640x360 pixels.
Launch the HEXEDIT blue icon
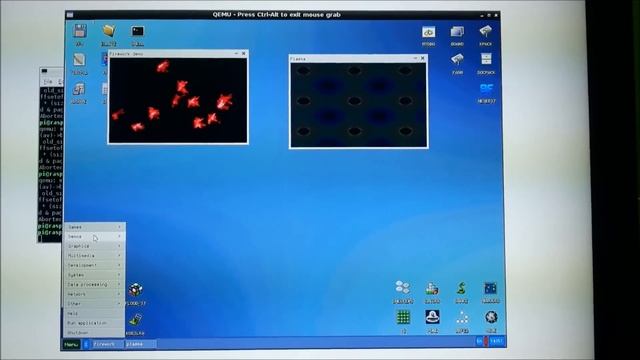pos(486,89)
